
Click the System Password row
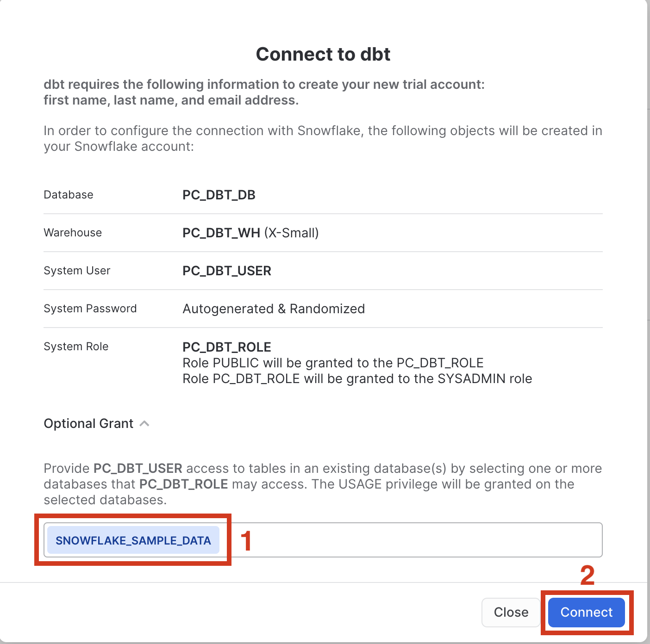click(90, 309)
